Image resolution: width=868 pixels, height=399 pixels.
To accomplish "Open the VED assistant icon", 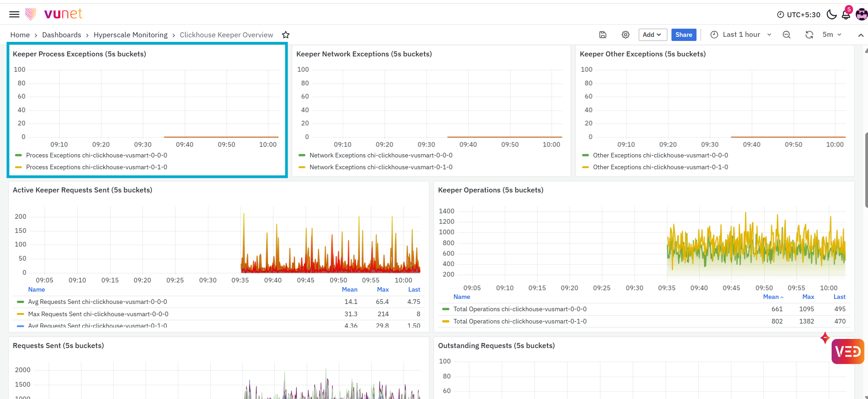I will tap(848, 351).
